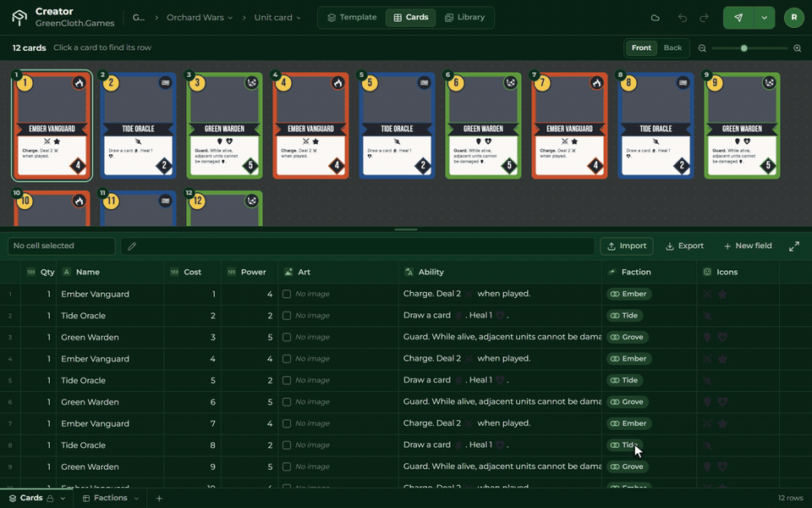Switch preview to the Back side
The width and height of the screenshot is (812, 508).
672,47
